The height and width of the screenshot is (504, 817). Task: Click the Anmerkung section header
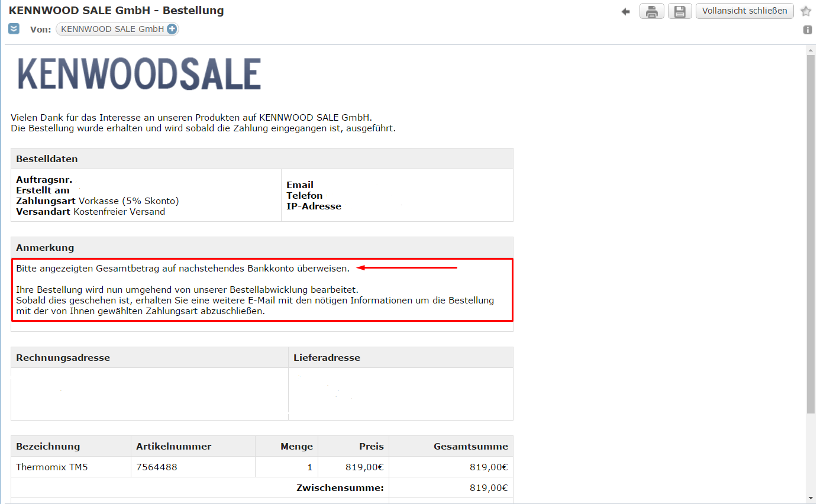[262, 247]
